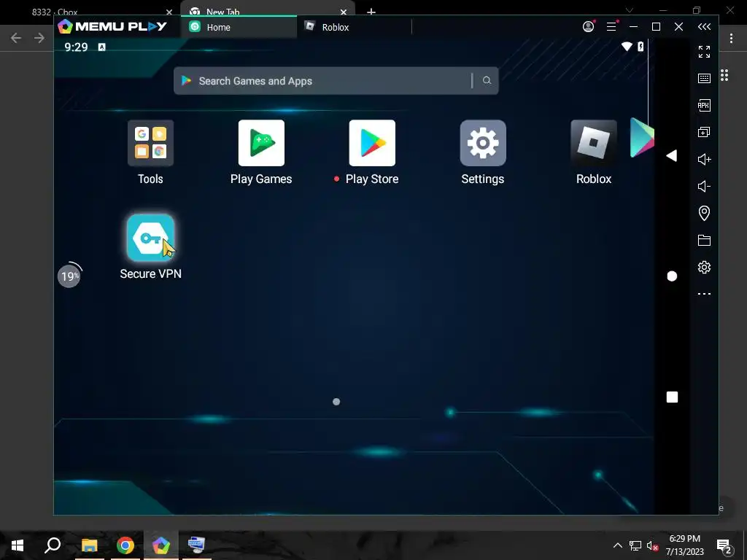
Task: Open the keyboard mapping tool
Action: pyautogui.click(x=704, y=79)
